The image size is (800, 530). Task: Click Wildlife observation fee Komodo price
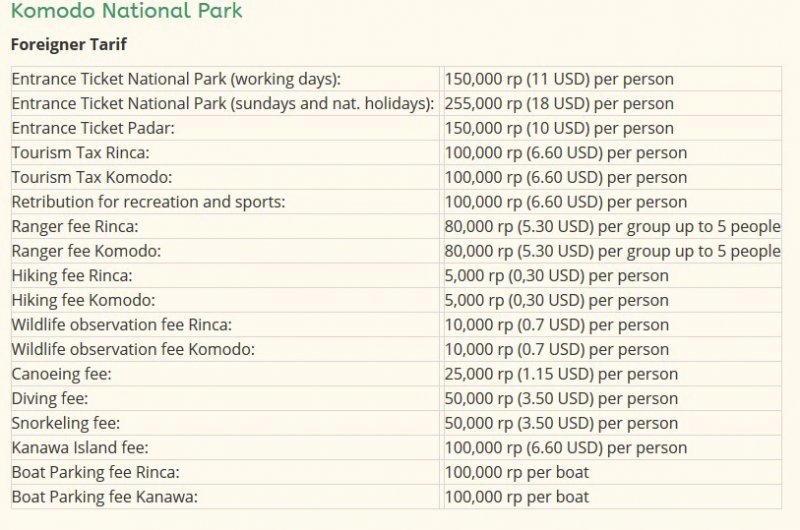557,349
